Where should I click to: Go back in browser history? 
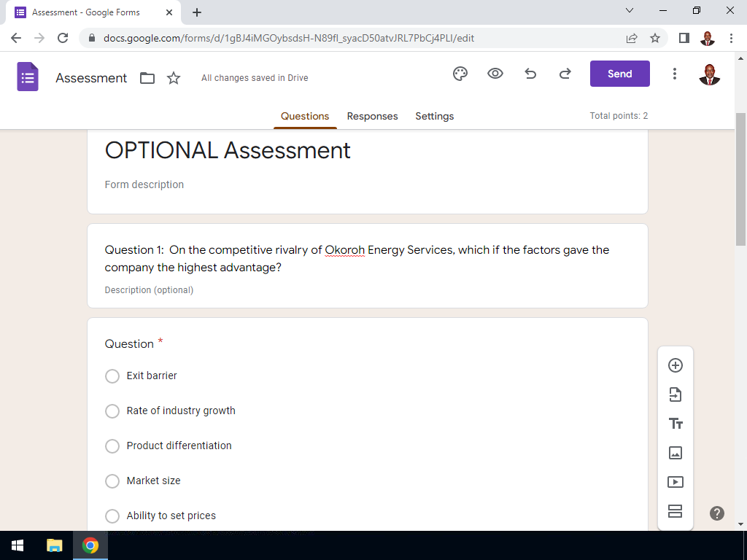click(x=16, y=38)
